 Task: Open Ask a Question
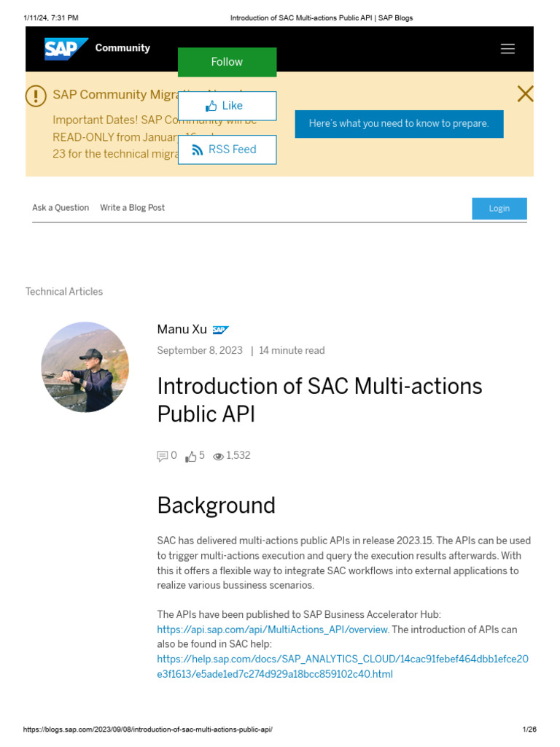(61, 208)
